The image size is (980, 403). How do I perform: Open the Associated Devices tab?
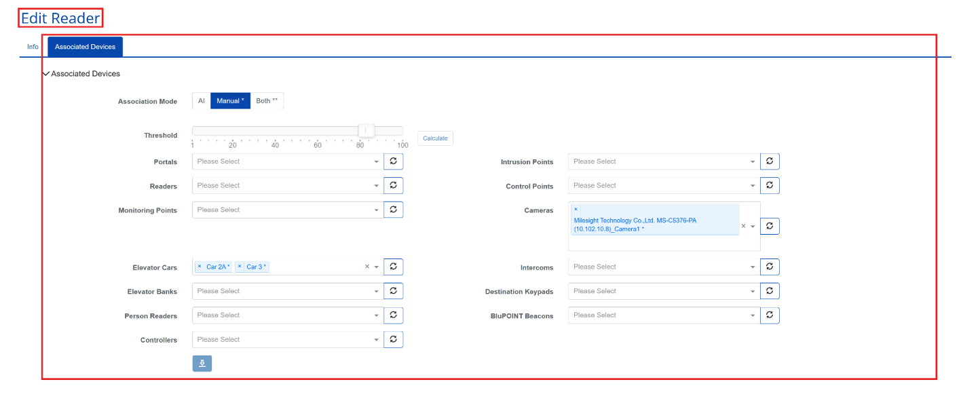(x=85, y=47)
